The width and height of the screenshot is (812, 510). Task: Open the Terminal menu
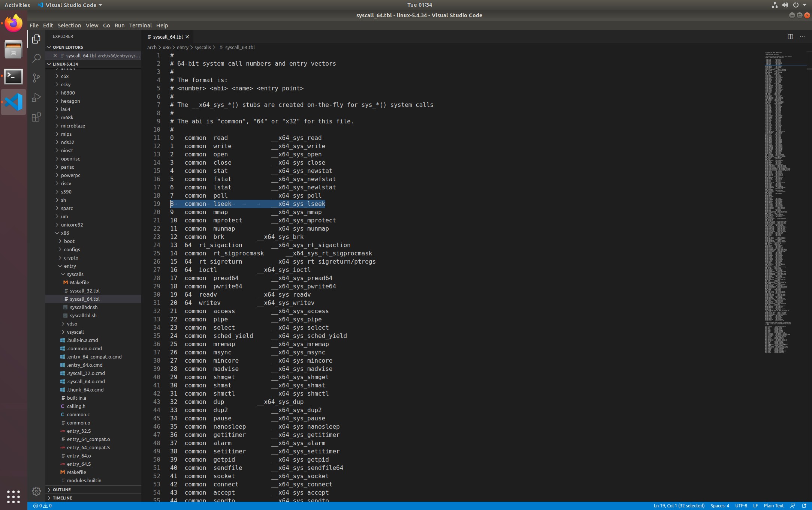coord(140,25)
